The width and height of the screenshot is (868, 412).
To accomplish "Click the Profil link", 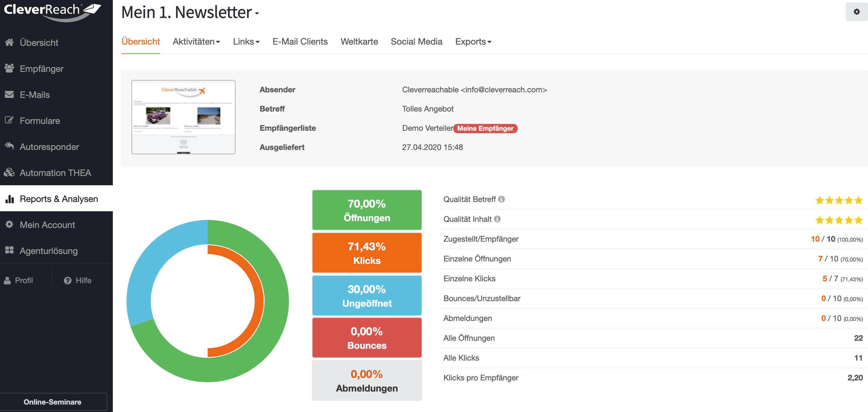I will point(19,280).
